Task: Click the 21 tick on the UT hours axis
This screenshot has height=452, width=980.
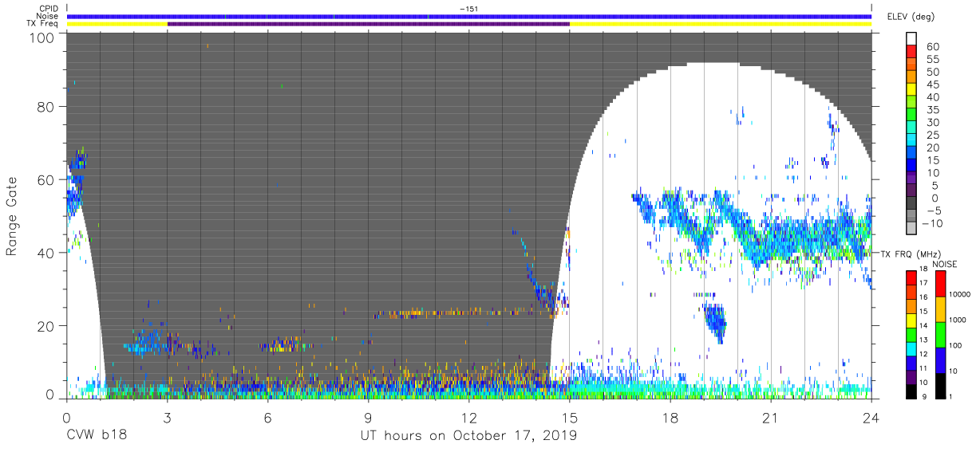Action: (x=771, y=418)
